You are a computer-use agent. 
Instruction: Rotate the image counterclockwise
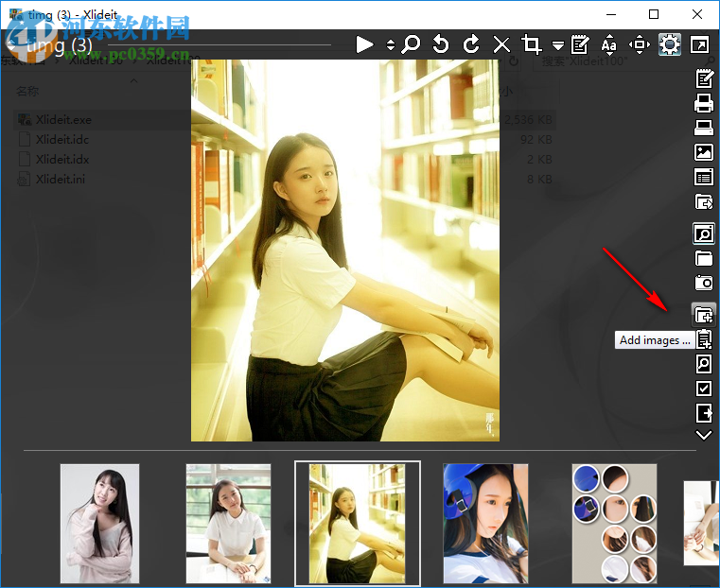(x=440, y=44)
